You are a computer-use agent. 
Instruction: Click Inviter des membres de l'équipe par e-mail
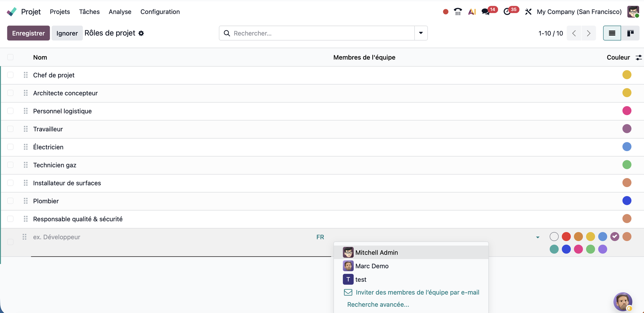click(x=417, y=292)
